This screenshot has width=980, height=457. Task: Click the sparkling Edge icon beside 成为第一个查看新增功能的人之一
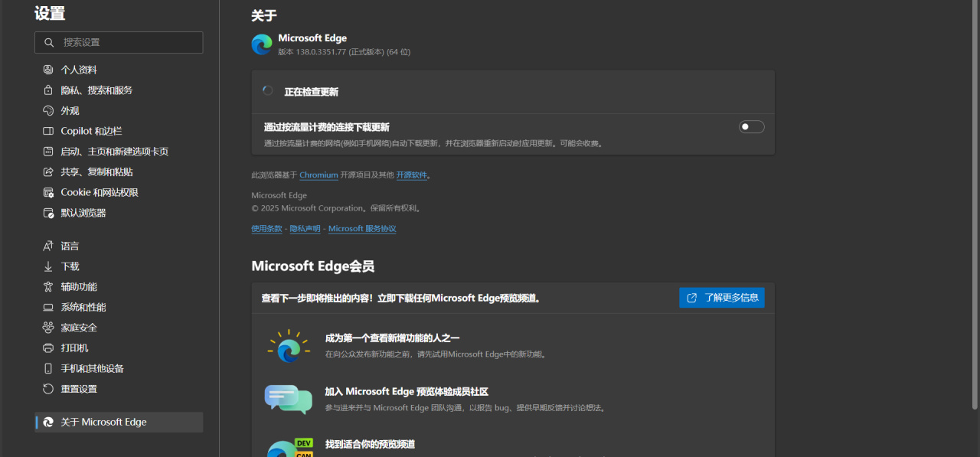(x=289, y=346)
